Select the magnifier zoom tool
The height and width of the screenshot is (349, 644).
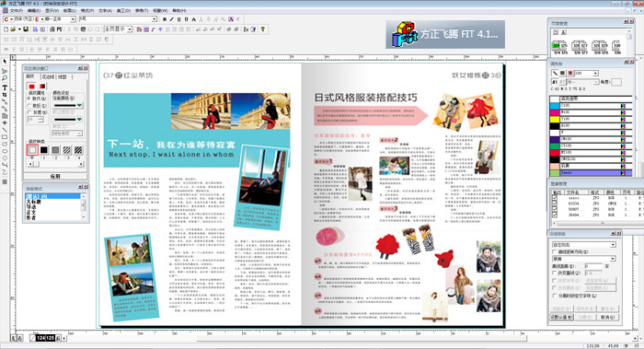click(x=5, y=78)
